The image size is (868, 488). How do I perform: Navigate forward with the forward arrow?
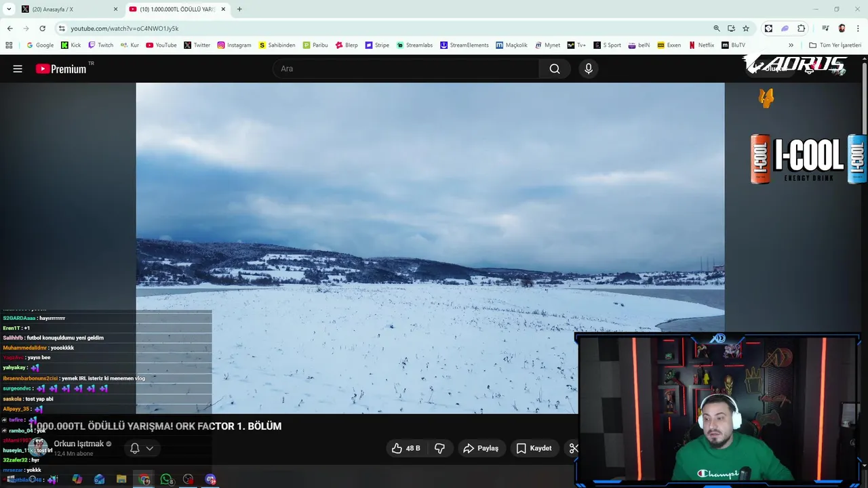(x=26, y=28)
